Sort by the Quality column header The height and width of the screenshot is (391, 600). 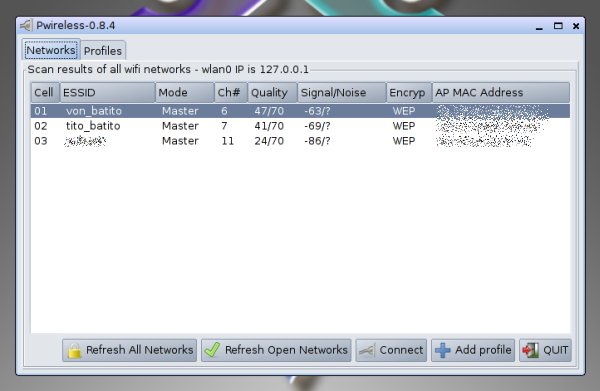(272, 93)
